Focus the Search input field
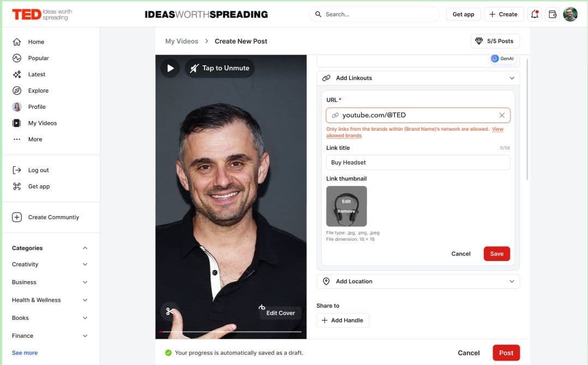This screenshot has height=365, width=588. pyautogui.click(x=374, y=14)
